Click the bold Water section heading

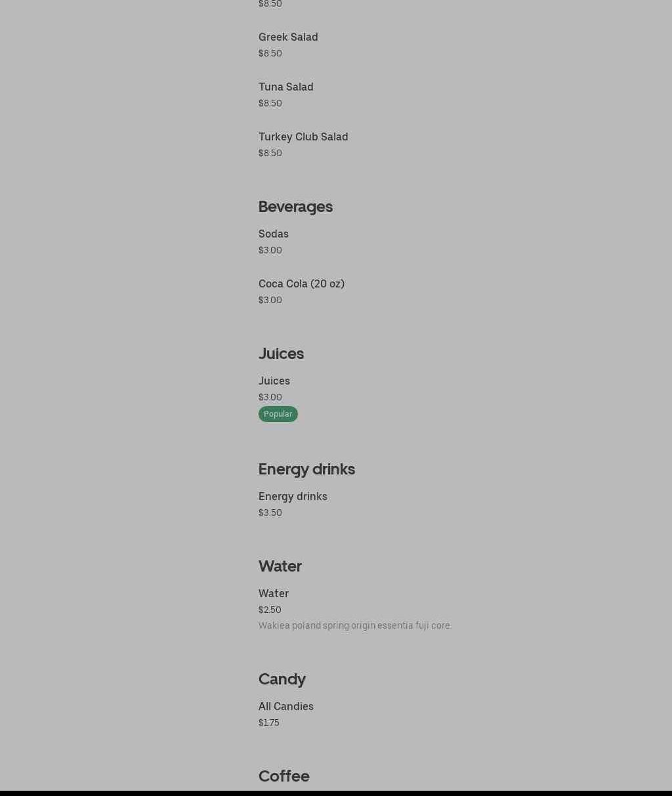(280, 566)
